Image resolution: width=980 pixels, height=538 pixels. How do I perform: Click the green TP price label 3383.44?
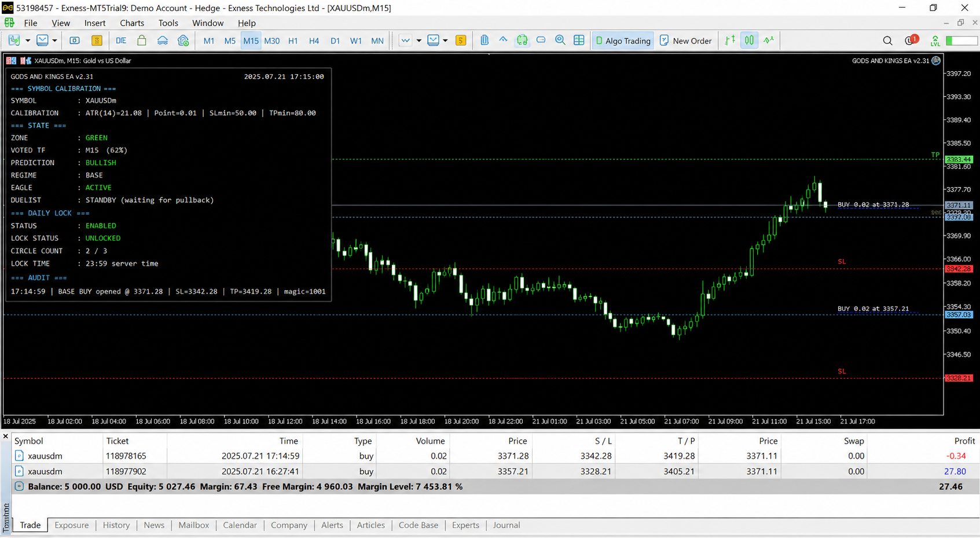tap(959, 159)
